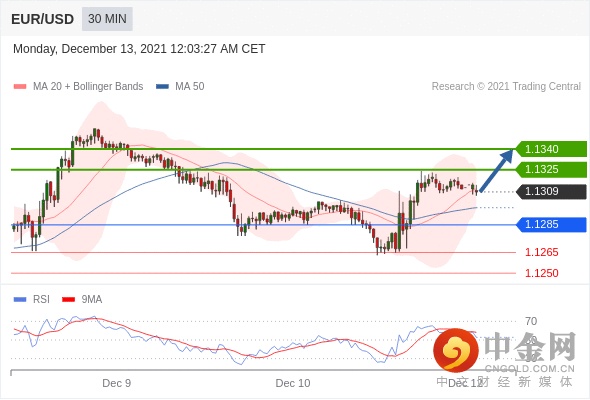Image resolution: width=590 pixels, height=400 pixels.
Task: Click the Dec 10 date axis label
Action: pos(293,383)
